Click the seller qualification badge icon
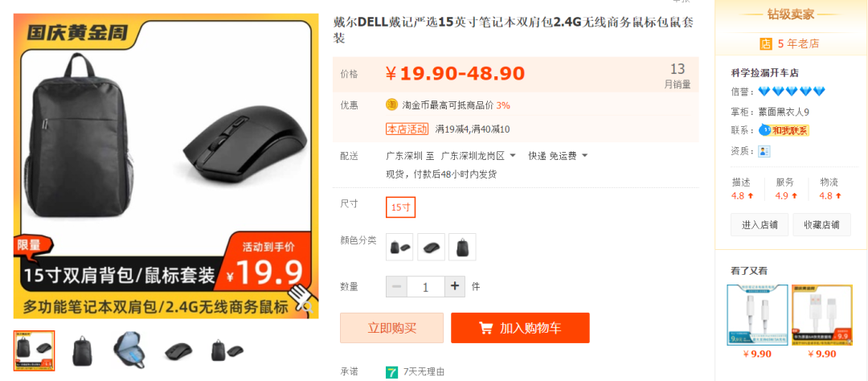 click(x=764, y=151)
